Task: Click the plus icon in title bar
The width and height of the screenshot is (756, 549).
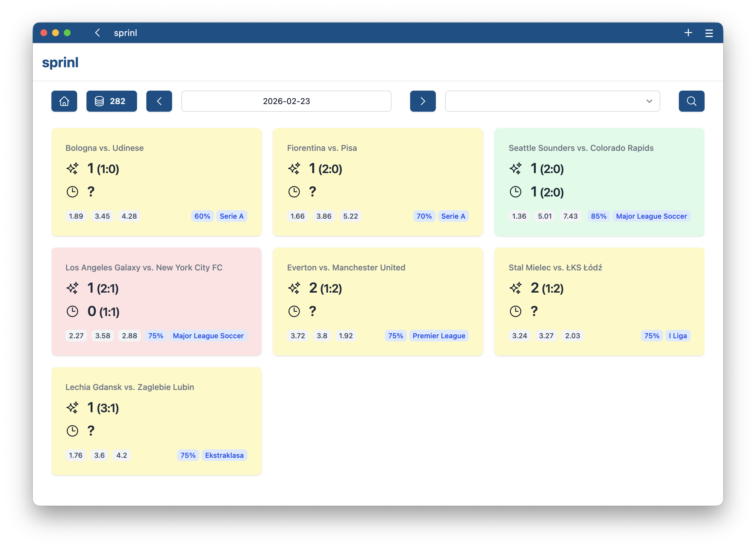Action: click(688, 33)
